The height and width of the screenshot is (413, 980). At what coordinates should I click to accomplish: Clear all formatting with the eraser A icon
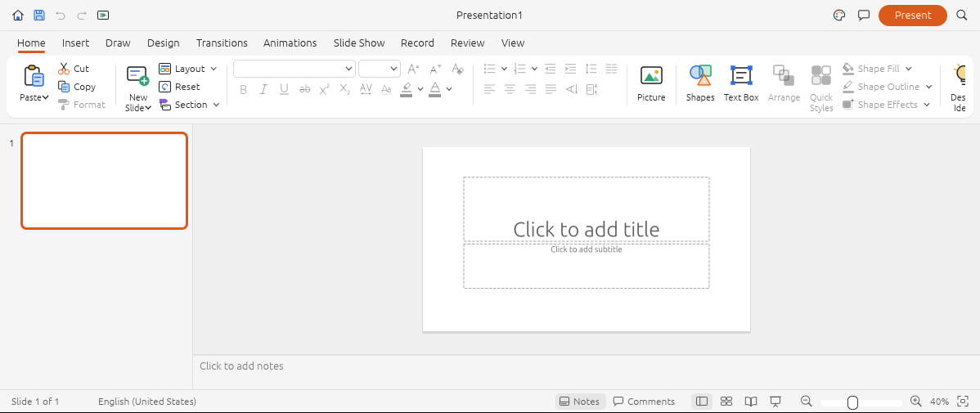(x=457, y=69)
